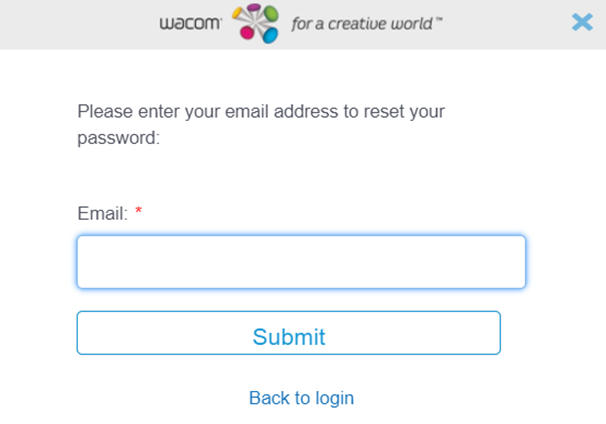Click the red required asterisk beside Email
The width and height of the screenshot is (606, 424).
click(x=138, y=211)
